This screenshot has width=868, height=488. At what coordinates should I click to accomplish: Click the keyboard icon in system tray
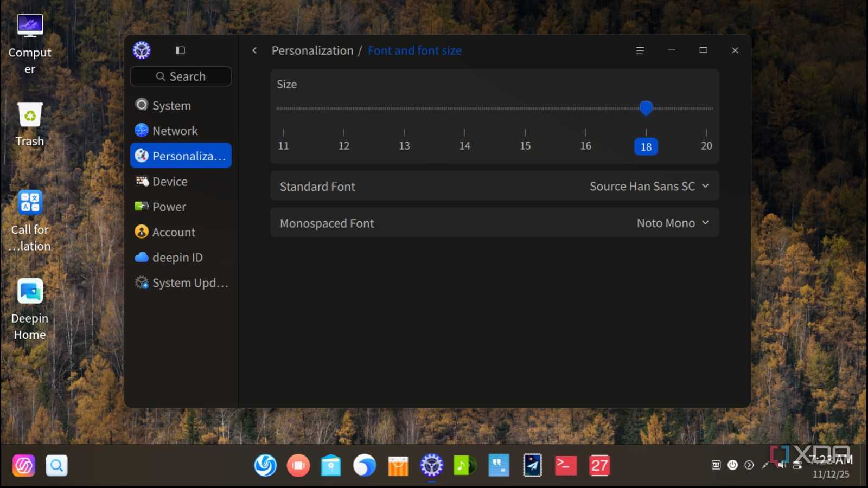pos(716,465)
